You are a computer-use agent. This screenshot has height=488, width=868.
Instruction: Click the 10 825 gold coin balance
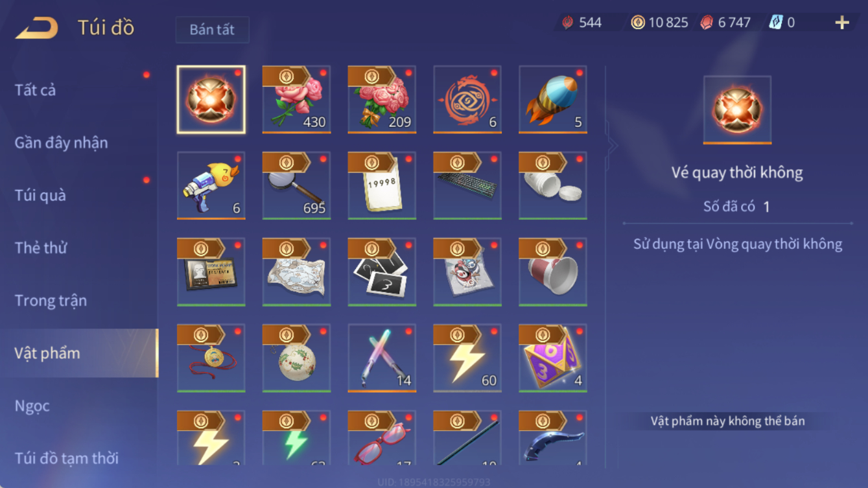(659, 23)
